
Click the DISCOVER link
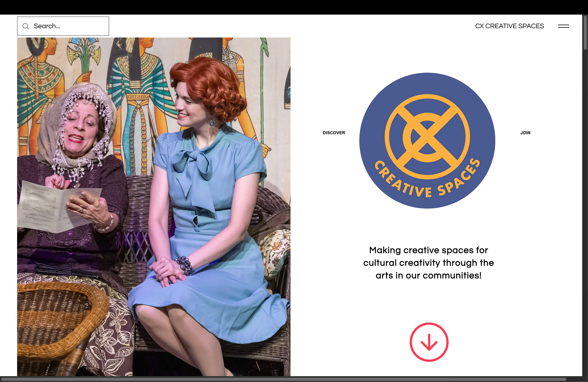point(334,133)
